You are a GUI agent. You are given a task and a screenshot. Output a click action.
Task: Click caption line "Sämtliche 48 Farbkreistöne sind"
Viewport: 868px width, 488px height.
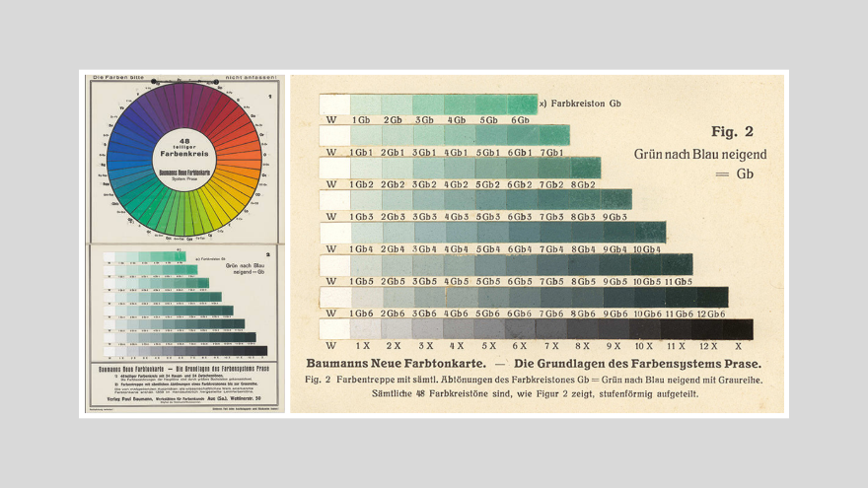(x=535, y=394)
